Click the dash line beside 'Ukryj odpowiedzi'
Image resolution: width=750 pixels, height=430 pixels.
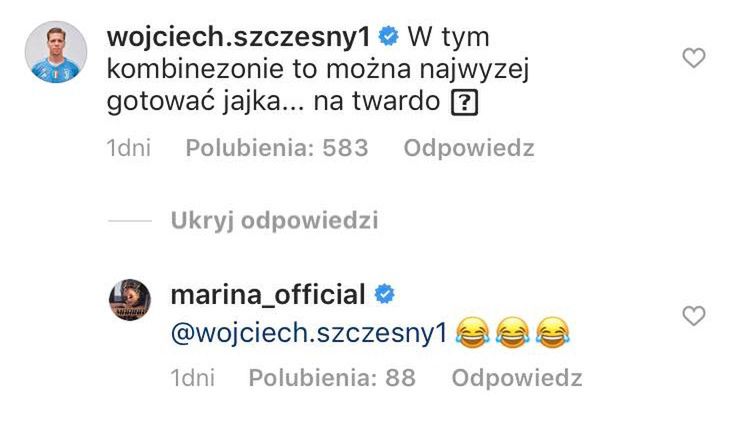[129, 220]
